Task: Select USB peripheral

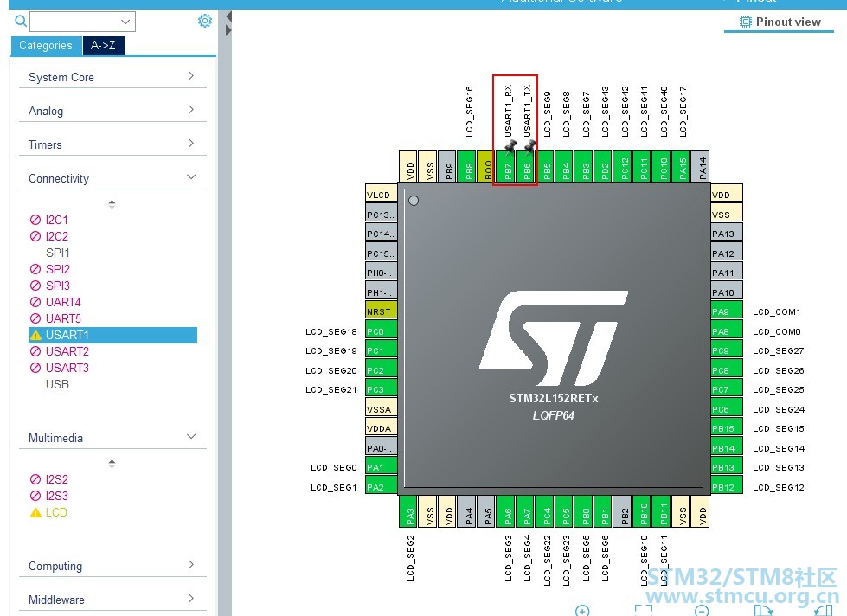Action: click(x=57, y=384)
